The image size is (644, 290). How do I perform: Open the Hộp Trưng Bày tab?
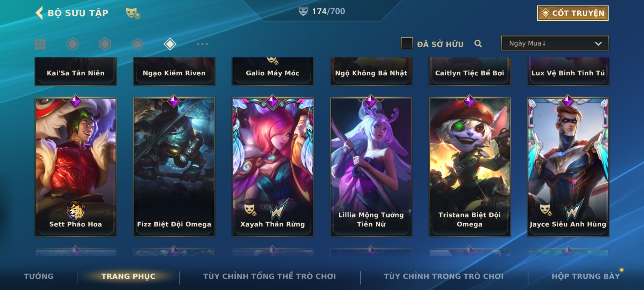pos(586,276)
